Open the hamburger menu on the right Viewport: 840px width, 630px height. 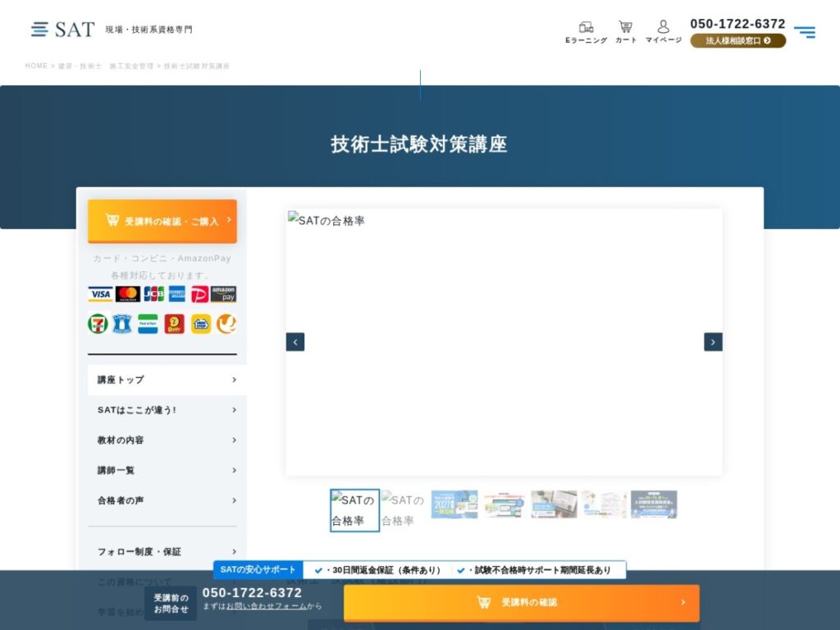pos(805,32)
